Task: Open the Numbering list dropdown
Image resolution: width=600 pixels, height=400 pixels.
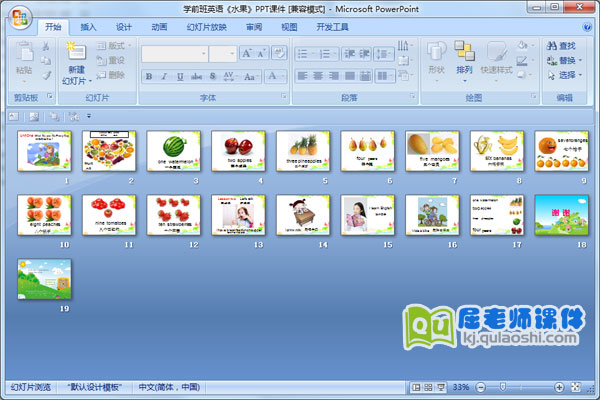Action: [335, 54]
